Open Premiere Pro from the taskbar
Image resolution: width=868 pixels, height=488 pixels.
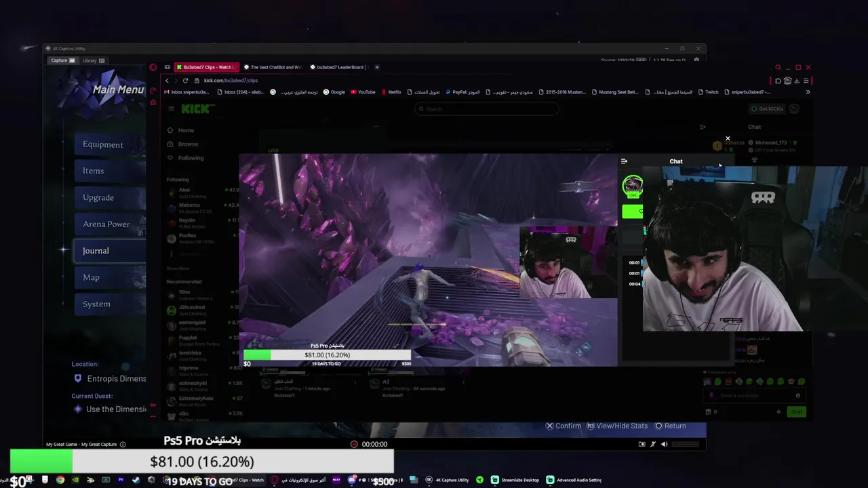(121, 480)
